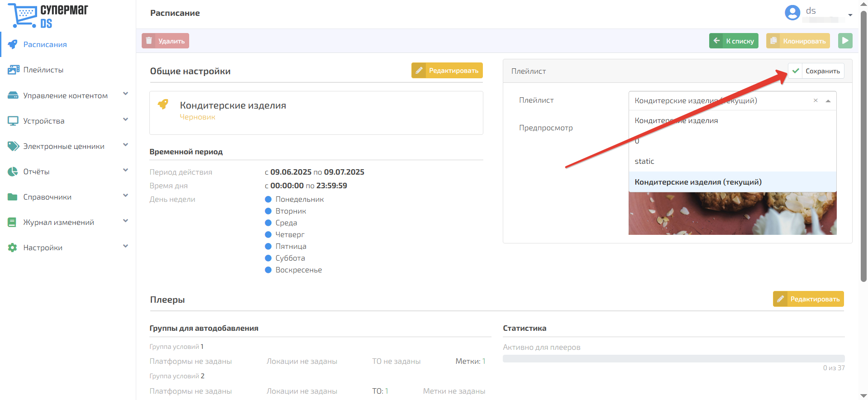This screenshot has width=868, height=400.
Task: Click the Справочники folder icon
Action: [x=13, y=197]
